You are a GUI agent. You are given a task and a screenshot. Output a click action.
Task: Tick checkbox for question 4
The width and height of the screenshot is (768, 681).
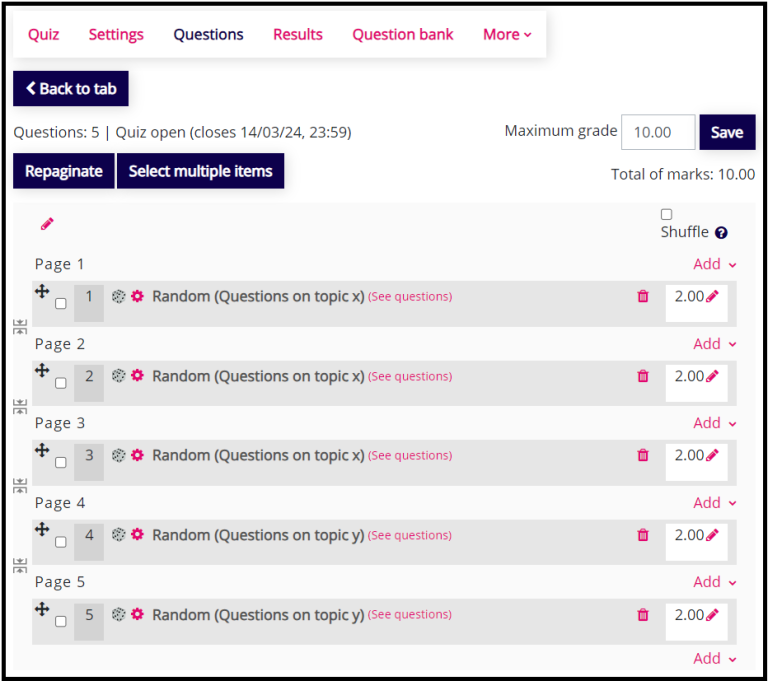point(61,542)
